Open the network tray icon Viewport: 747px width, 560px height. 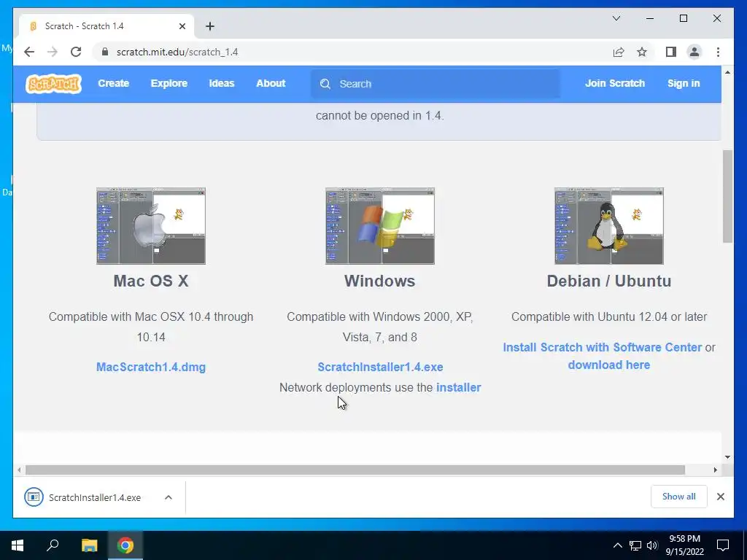pos(635,545)
